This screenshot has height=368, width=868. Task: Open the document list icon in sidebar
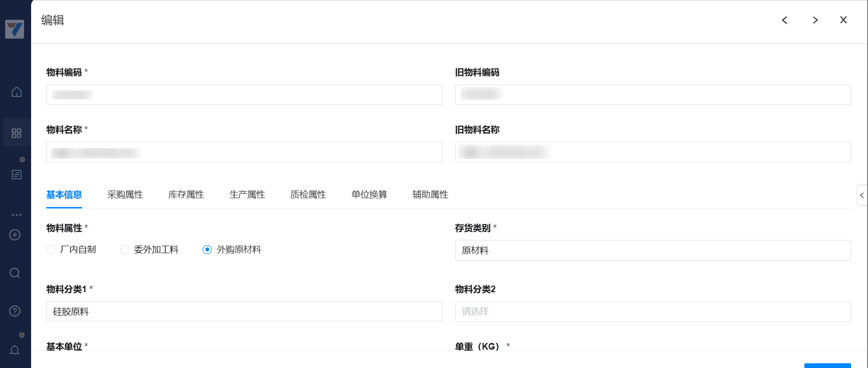(x=16, y=175)
